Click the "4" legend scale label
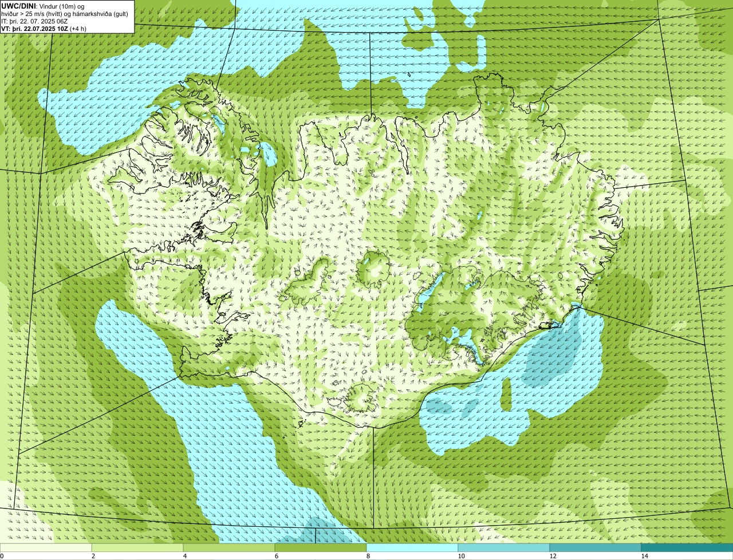733x560 pixels. [184, 556]
